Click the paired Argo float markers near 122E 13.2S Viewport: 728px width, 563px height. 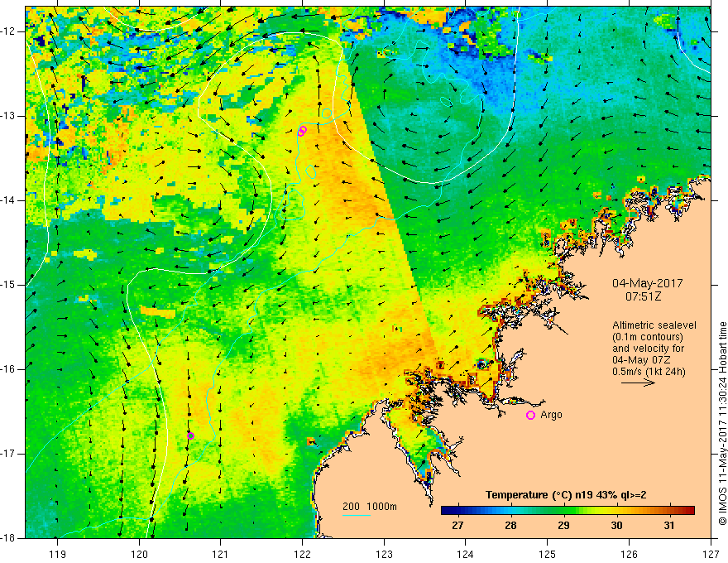point(302,131)
